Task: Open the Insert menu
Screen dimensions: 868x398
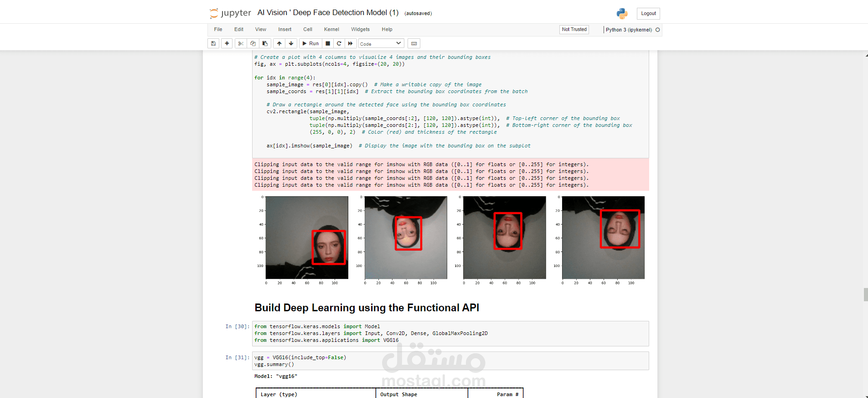Action: [x=285, y=29]
